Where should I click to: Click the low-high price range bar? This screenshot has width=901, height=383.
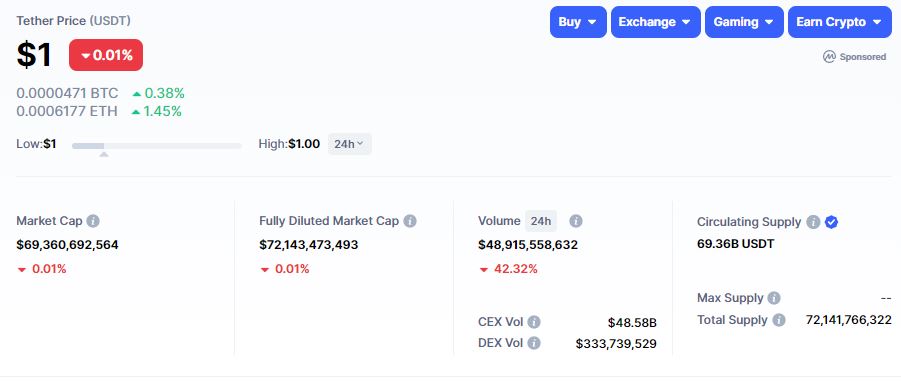157,146
